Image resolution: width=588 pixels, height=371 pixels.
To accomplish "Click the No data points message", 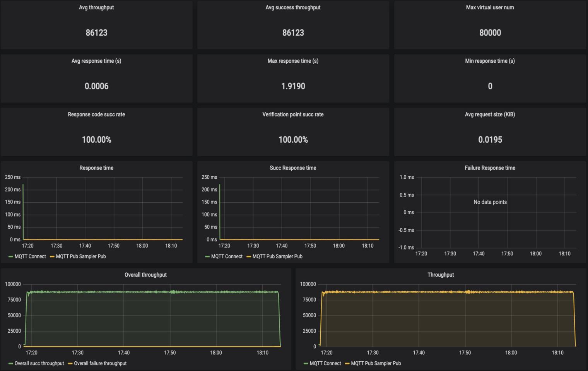I will tap(490, 202).
